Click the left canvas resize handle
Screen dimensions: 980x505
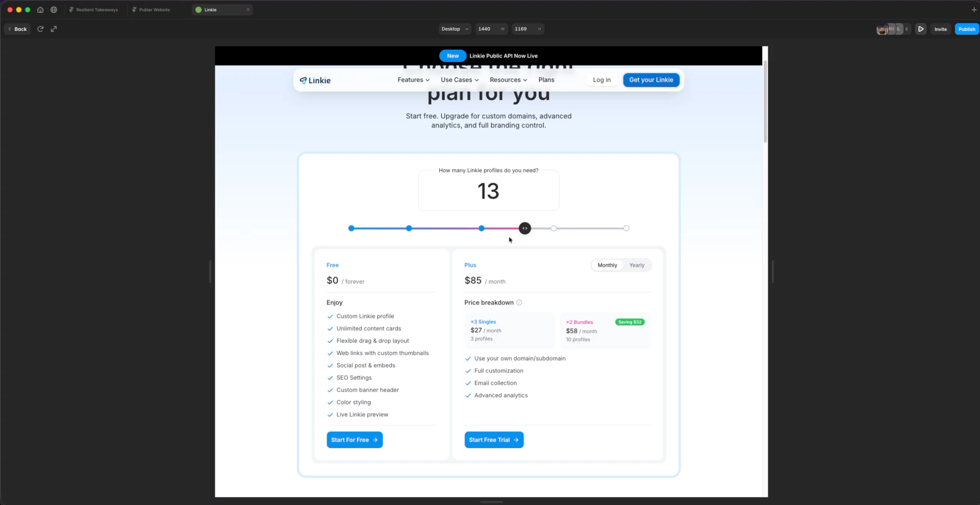[x=210, y=272]
